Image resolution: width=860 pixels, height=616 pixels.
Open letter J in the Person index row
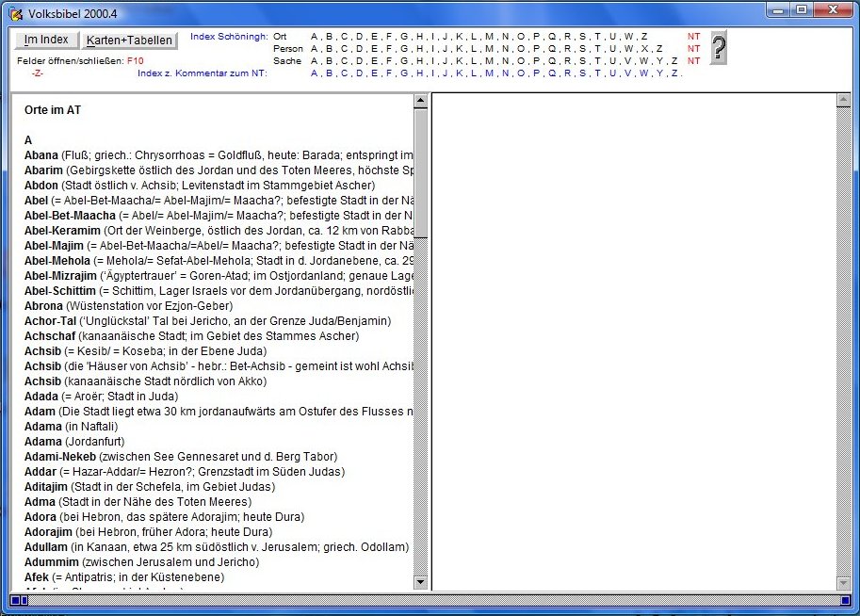coord(445,48)
